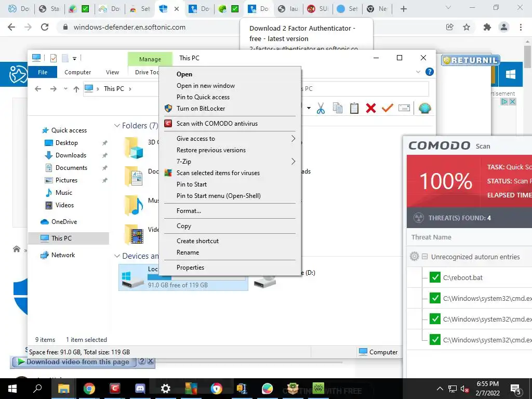Open a new browser tab
This screenshot has width=532, height=399.
pyautogui.click(x=403, y=9)
